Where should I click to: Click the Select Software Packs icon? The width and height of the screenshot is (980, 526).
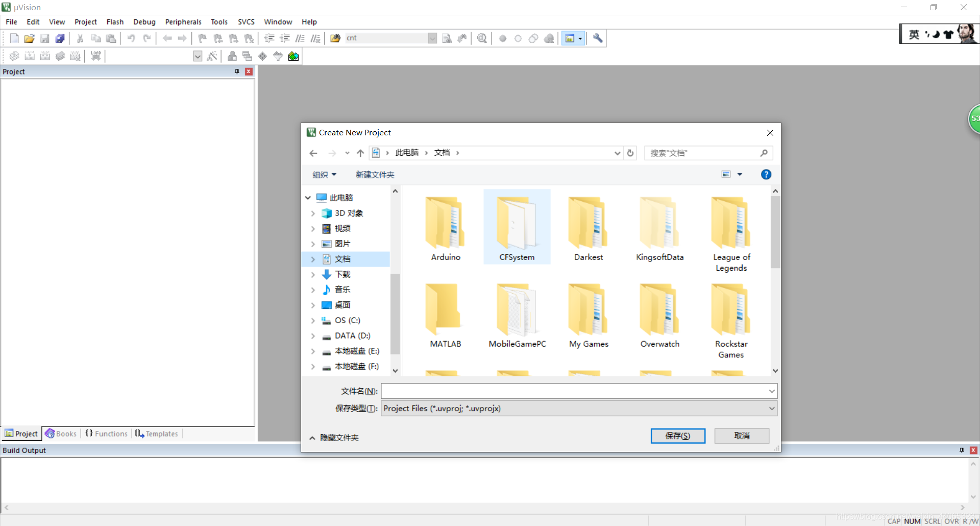pos(278,56)
